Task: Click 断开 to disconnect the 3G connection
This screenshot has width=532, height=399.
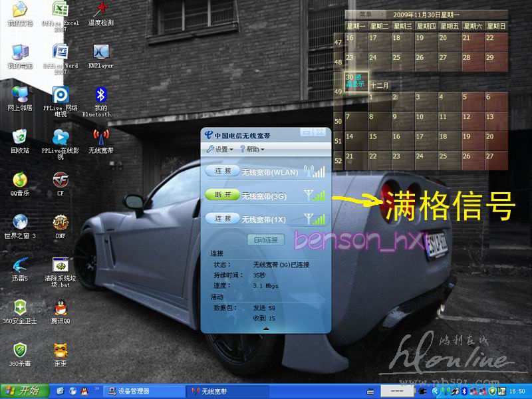Action: tap(222, 195)
